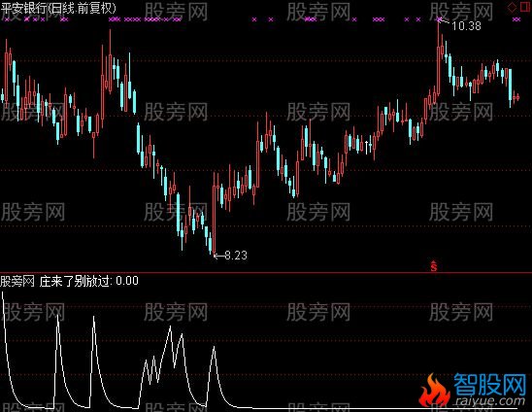
Task: Click the red square window icon at top right
Action: point(524,7)
